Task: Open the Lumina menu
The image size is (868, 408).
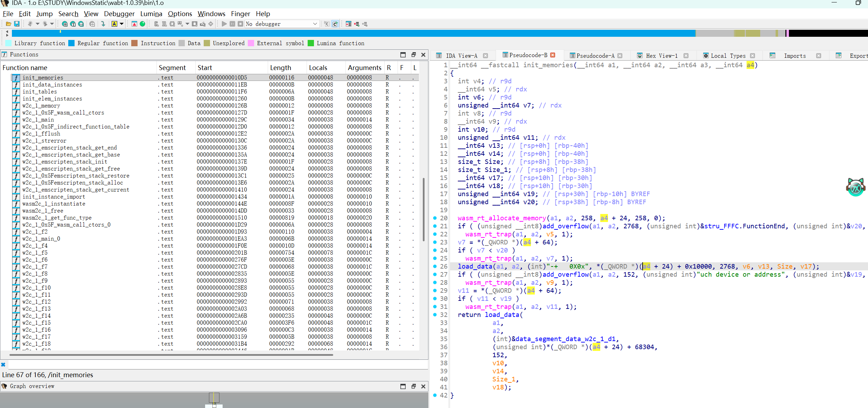Action: click(x=151, y=14)
